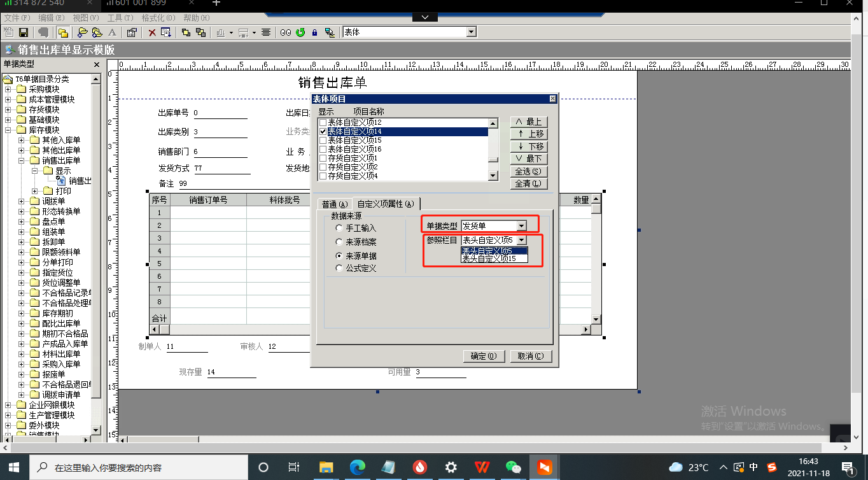Click the 全选(S) select all button
The width and height of the screenshot is (868, 480).
529,171
